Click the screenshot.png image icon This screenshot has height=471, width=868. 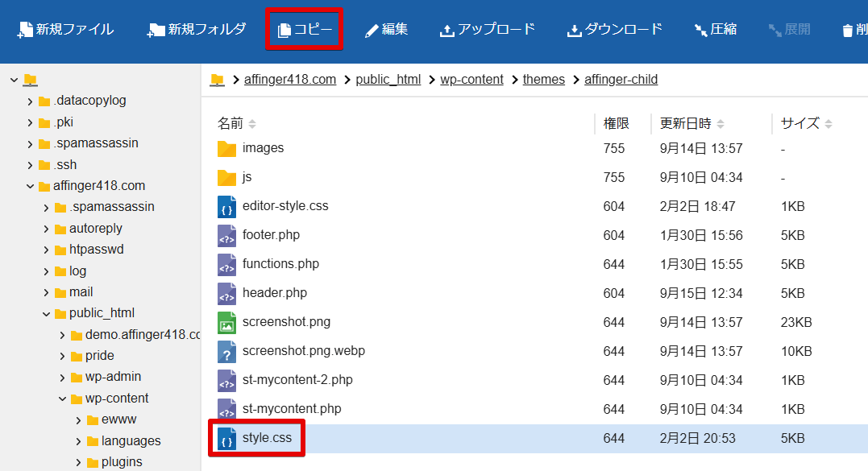[x=226, y=322]
